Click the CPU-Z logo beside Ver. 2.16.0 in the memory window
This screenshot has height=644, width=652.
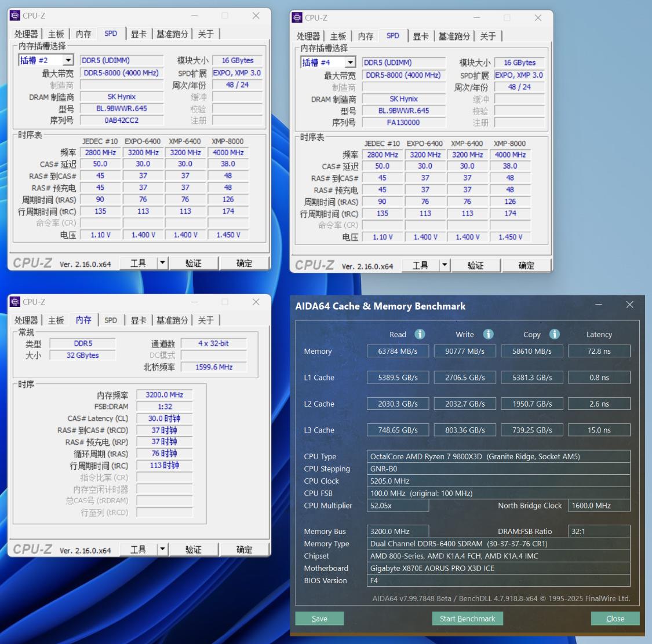(x=34, y=549)
